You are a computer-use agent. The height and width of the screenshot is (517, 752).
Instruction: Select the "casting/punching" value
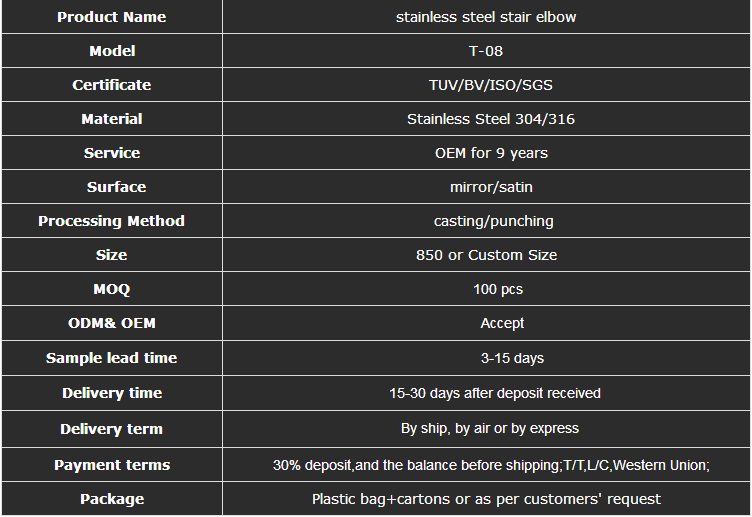493,221
